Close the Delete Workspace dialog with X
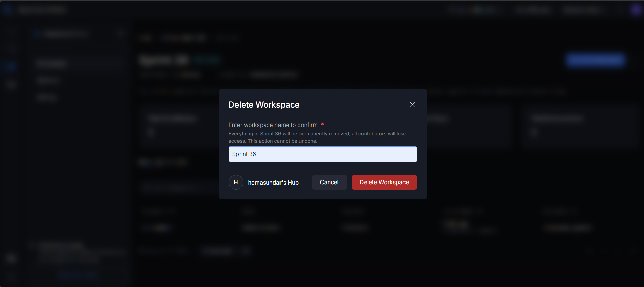The image size is (644, 287). [x=412, y=105]
